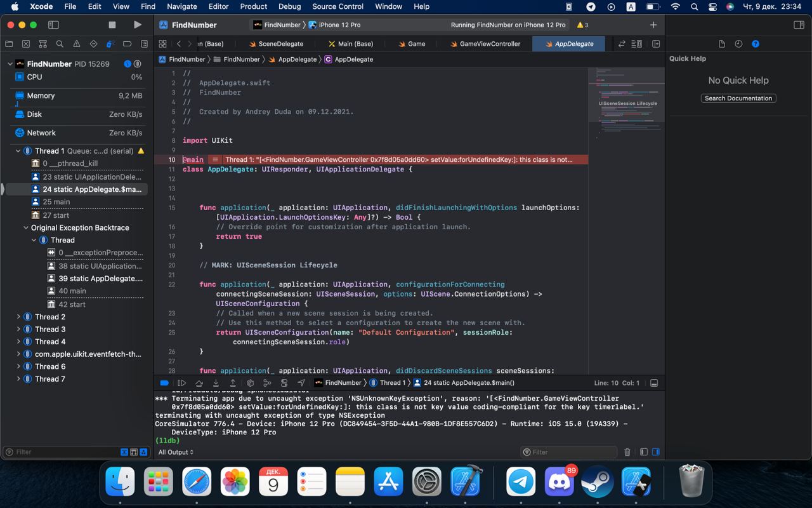Image resolution: width=812 pixels, height=508 pixels.
Task: Switch to the Game tab
Action: [x=412, y=44]
